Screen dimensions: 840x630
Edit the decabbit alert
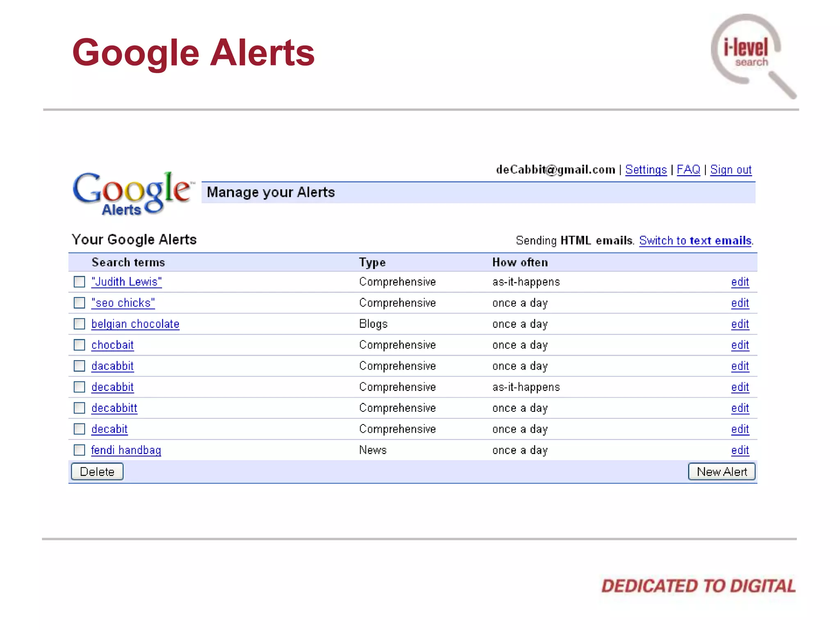click(740, 387)
